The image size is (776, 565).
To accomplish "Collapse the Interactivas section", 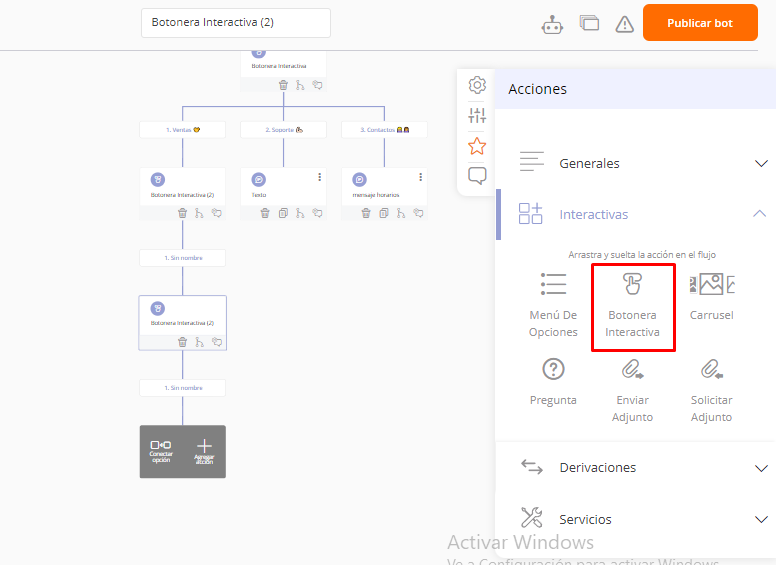I will pyautogui.click(x=760, y=214).
